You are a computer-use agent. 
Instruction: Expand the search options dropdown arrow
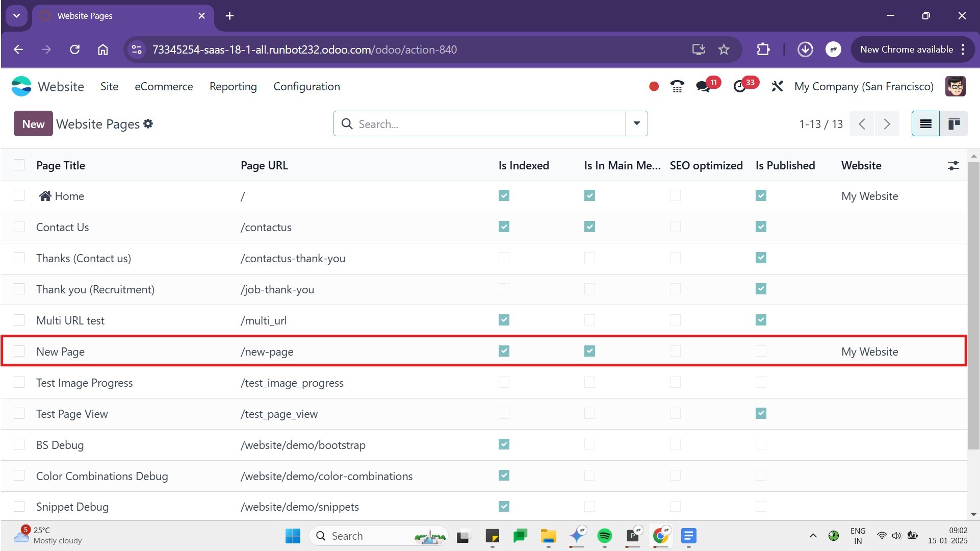[636, 123]
